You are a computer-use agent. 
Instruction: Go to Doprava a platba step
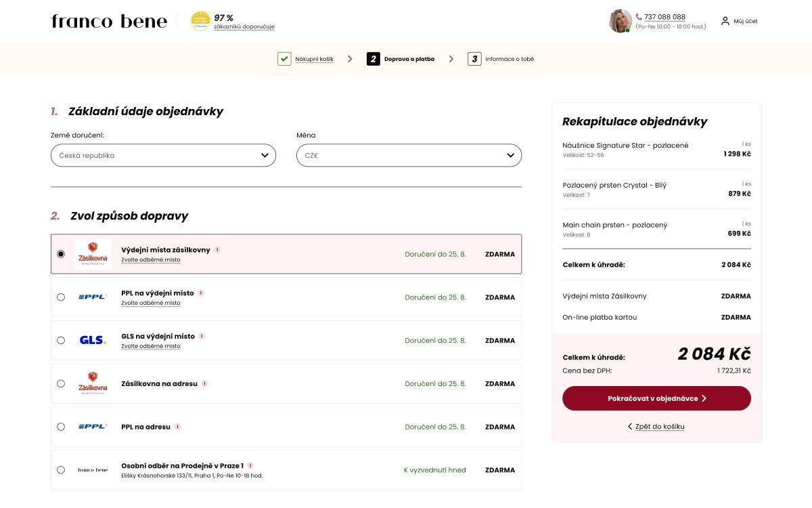click(x=409, y=59)
